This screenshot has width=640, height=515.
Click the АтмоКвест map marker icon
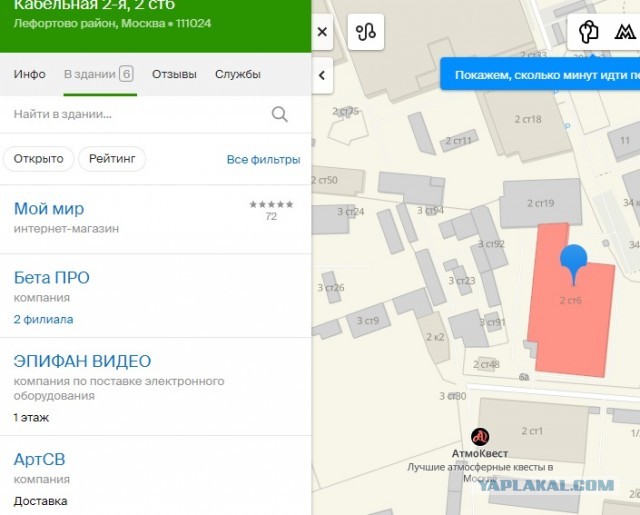point(480,437)
